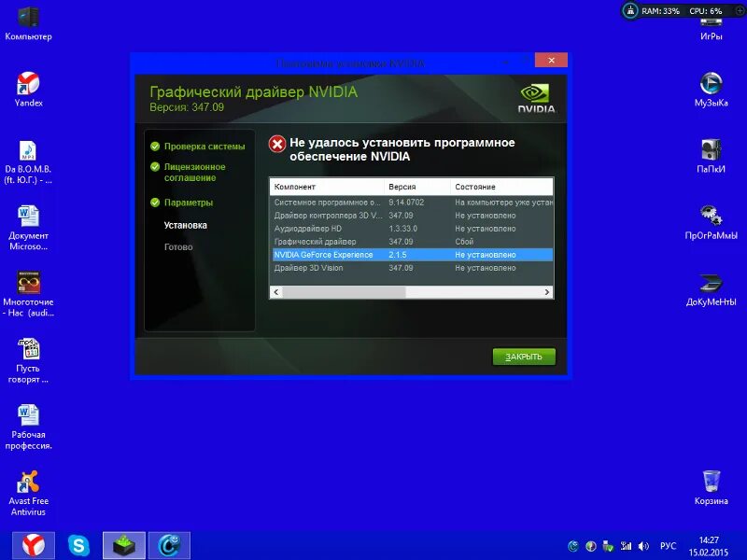Click the Версия column header
747x560 pixels.
point(416,187)
